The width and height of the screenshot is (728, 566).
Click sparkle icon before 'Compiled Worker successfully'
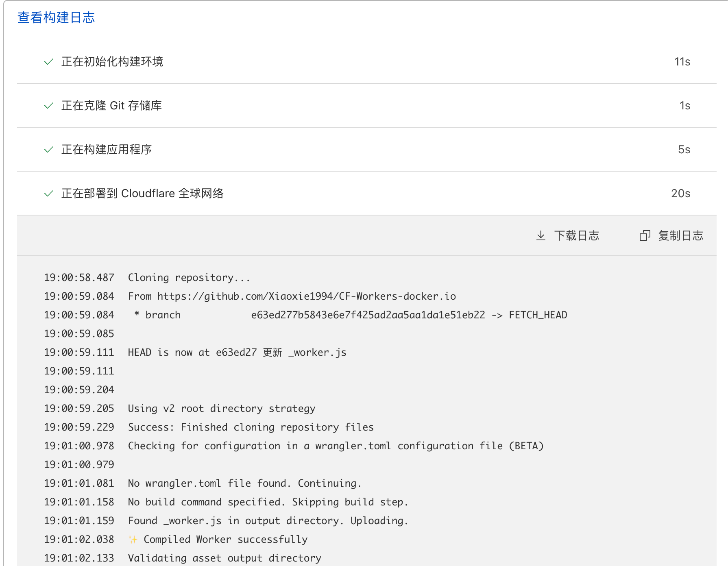click(133, 540)
